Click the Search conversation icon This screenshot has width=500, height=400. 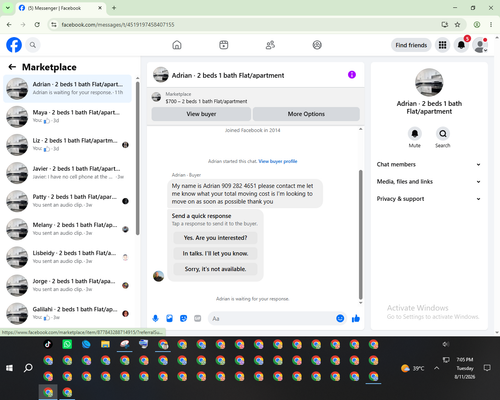443,134
